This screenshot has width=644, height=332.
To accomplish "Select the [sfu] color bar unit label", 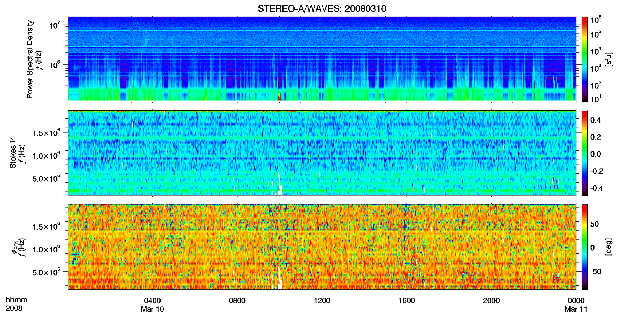I will point(609,59).
